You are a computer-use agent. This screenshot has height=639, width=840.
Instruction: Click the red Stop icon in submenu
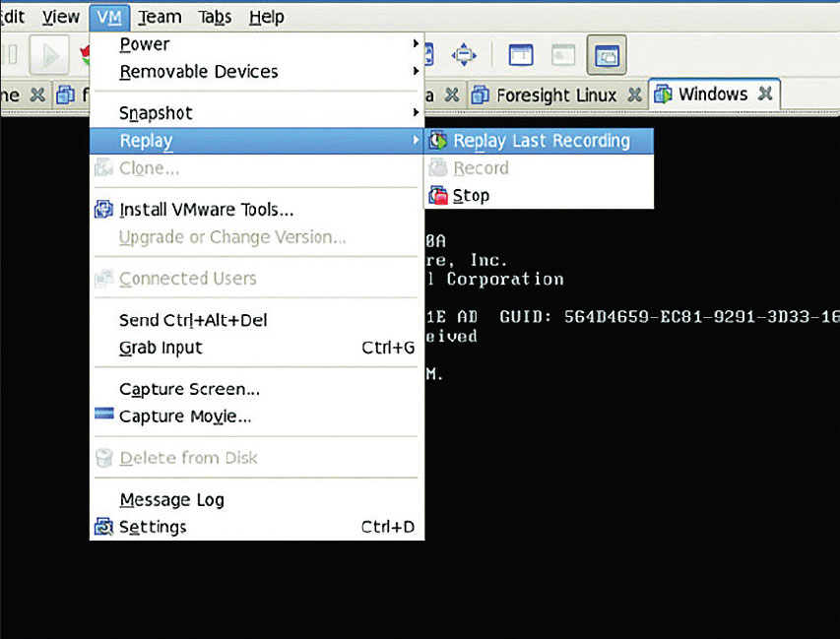[438, 196]
